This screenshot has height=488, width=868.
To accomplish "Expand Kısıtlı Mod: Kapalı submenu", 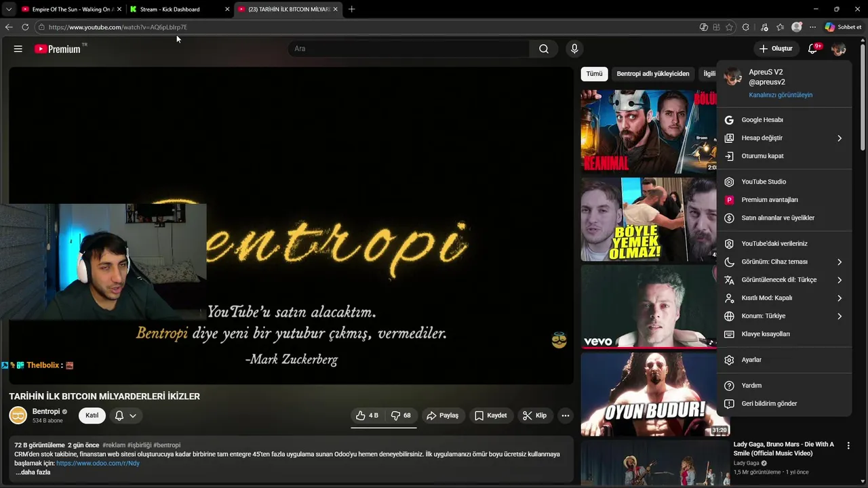I will [x=784, y=298].
